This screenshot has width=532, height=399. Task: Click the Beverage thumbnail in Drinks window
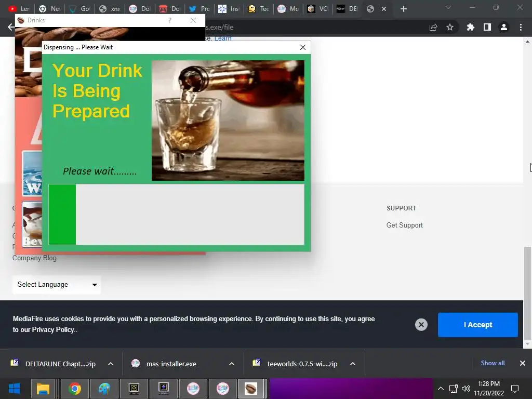point(32,224)
